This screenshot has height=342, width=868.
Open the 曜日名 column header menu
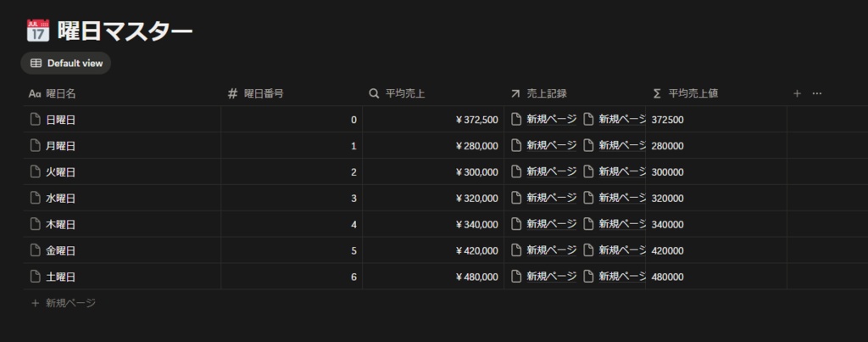click(x=122, y=93)
